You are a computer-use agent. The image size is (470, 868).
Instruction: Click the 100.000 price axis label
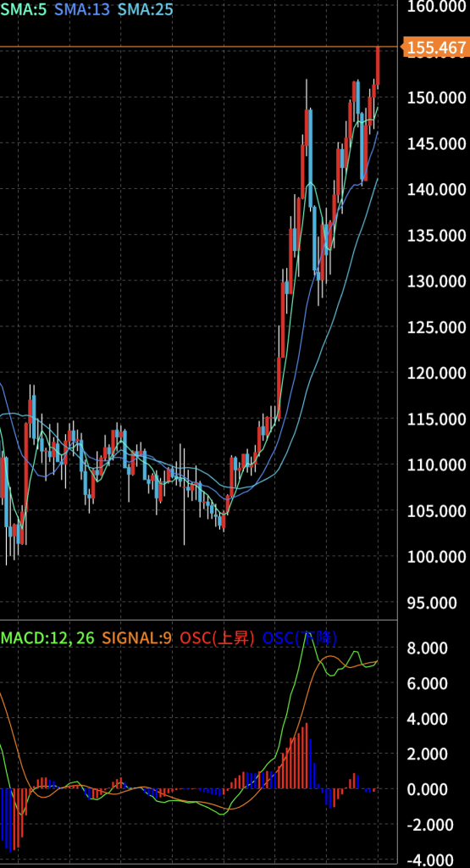tap(436, 557)
